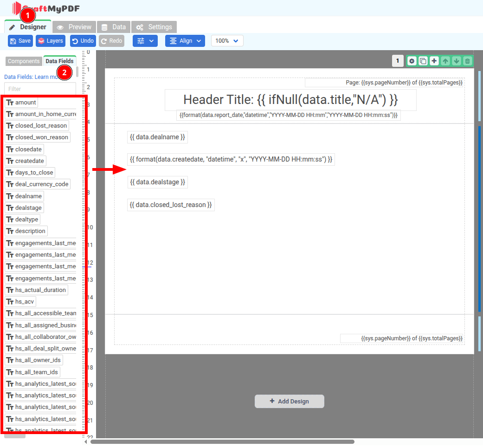Image resolution: width=483 pixels, height=448 pixels.
Task: Select hs_all_owner_ids data field
Action: pyautogui.click(x=33, y=360)
